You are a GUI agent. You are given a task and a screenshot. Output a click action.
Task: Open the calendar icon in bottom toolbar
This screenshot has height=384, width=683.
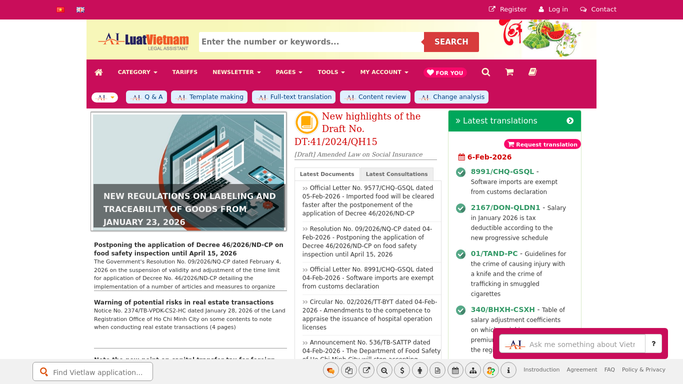pyautogui.click(x=455, y=371)
